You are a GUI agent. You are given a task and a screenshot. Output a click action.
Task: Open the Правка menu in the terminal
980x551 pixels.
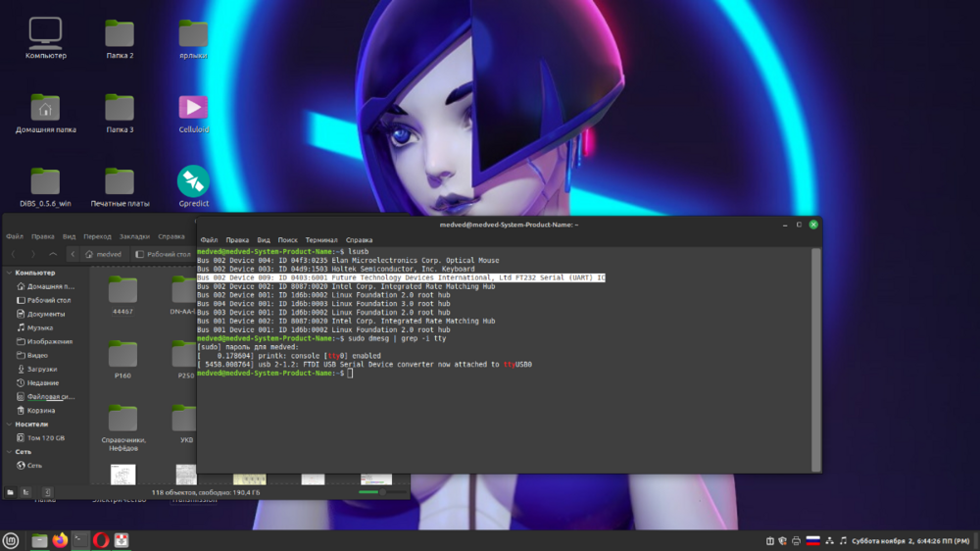pyautogui.click(x=237, y=240)
